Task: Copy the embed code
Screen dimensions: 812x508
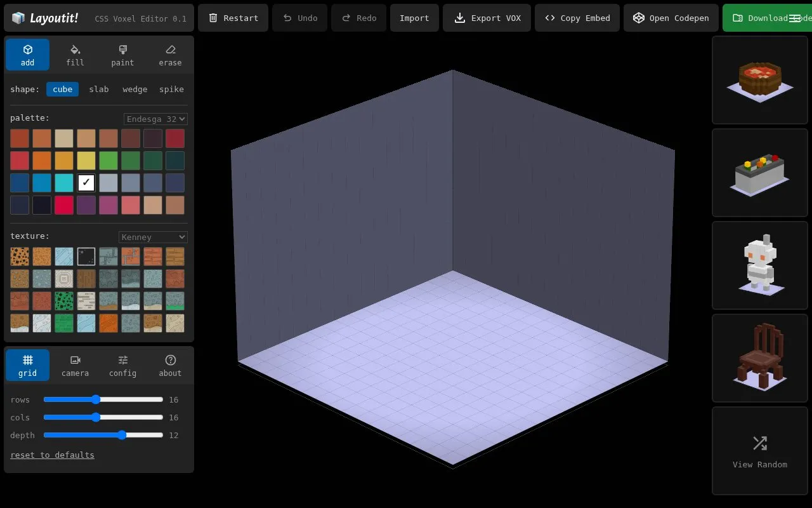Action: [x=577, y=18]
